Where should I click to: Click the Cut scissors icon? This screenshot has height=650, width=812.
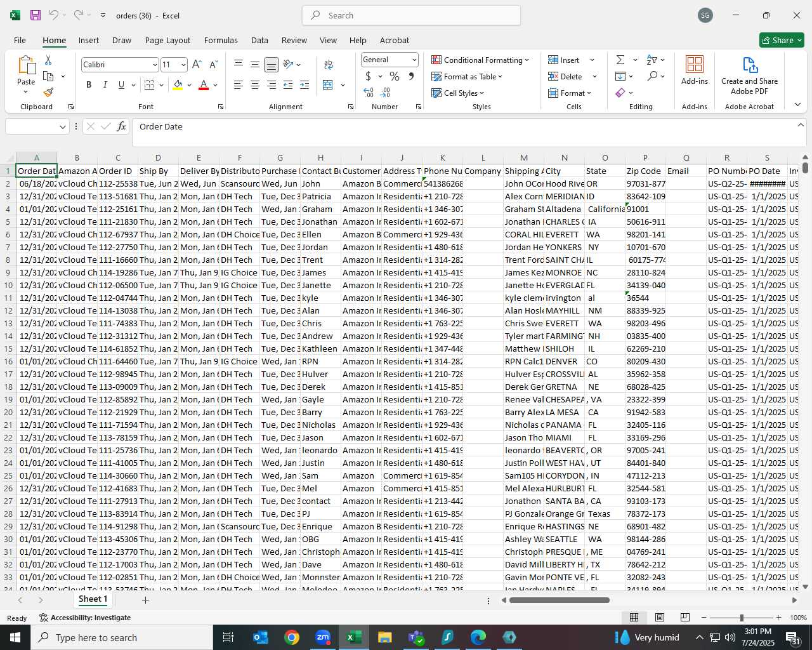(x=48, y=60)
